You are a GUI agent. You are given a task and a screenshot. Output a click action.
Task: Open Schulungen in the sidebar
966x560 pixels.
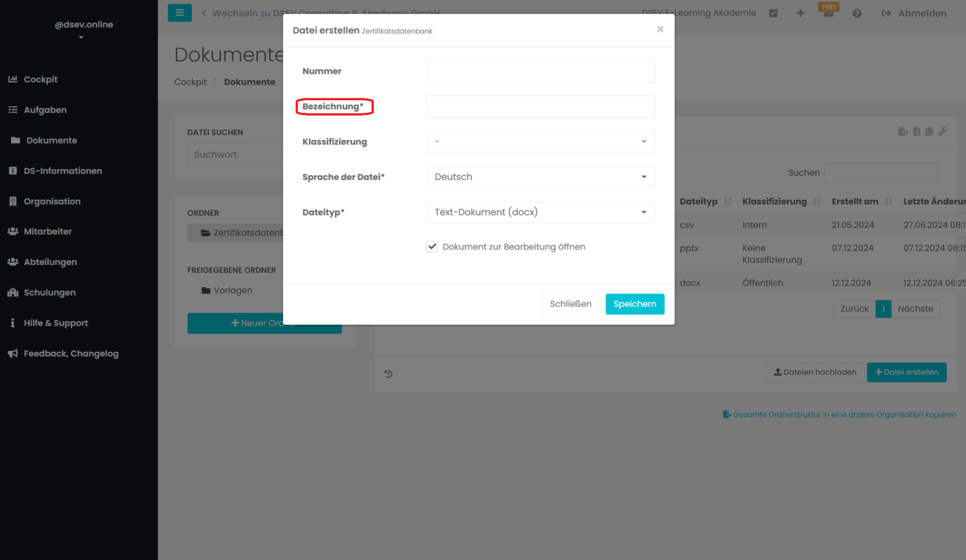click(x=50, y=292)
